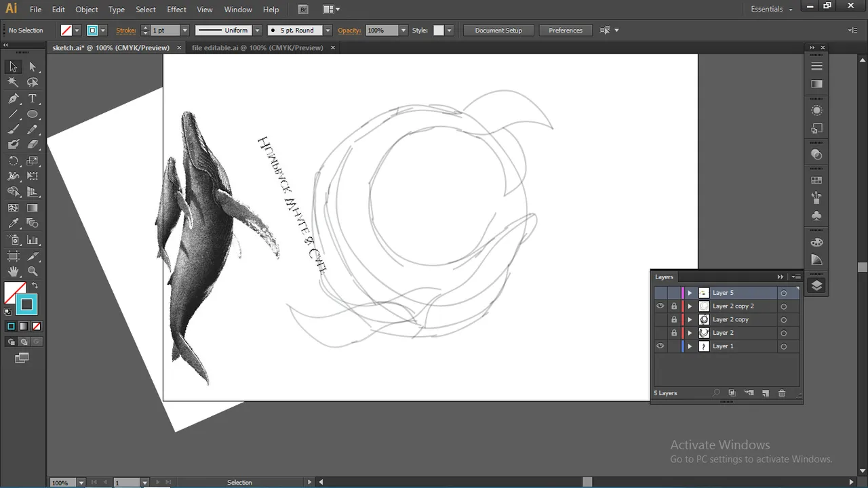Viewport: 868px width, 488px height.
Task: Show Layer 5 via visibility box
Action: click(660, 293)
